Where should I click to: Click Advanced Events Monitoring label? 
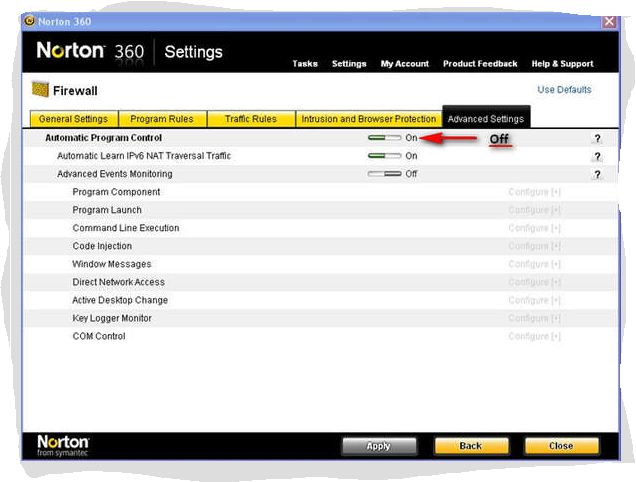click(115, 174)
